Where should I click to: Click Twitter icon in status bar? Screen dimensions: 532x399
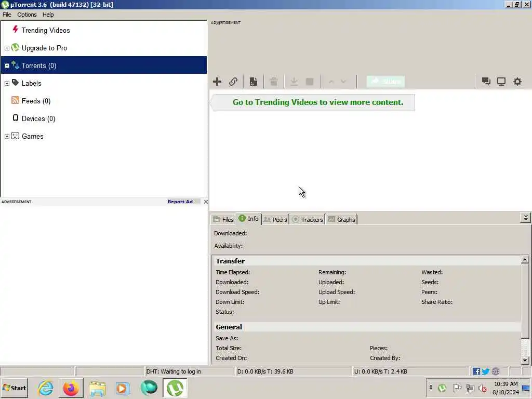click(486, 371)
